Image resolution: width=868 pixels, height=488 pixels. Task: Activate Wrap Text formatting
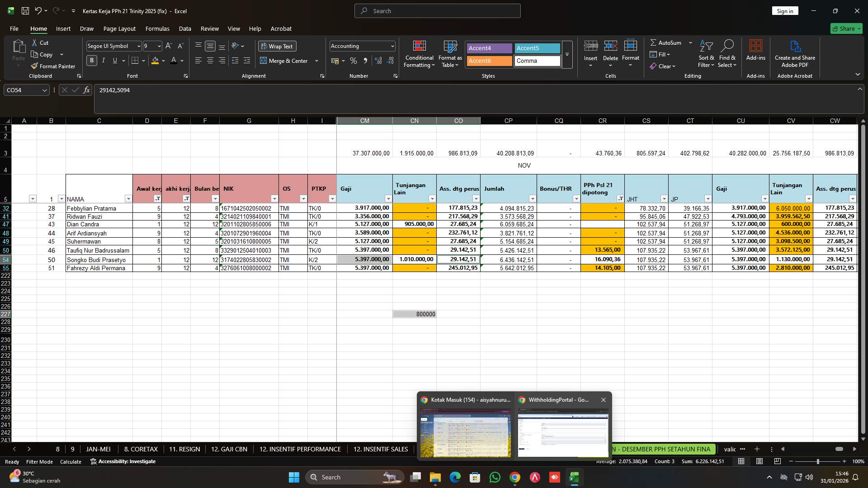click(x=277, y=46)
